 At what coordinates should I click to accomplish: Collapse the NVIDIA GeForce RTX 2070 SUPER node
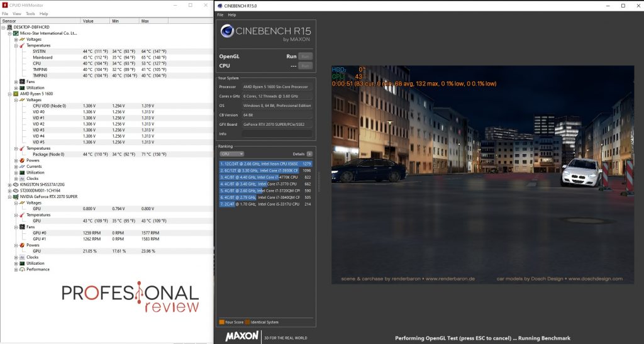click(x=9, y=197)
